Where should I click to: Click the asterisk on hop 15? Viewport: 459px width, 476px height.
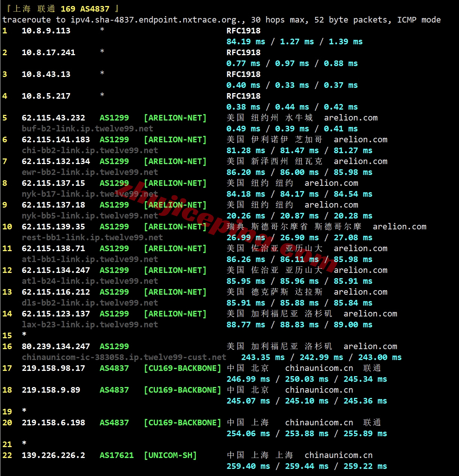[x=24, y=334]
